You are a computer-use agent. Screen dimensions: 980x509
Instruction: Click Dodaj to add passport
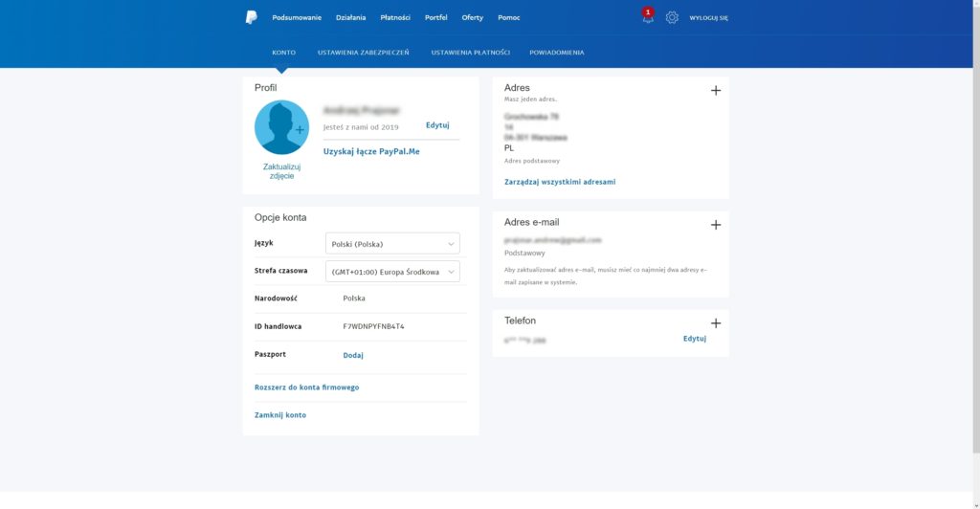point(353,355)
